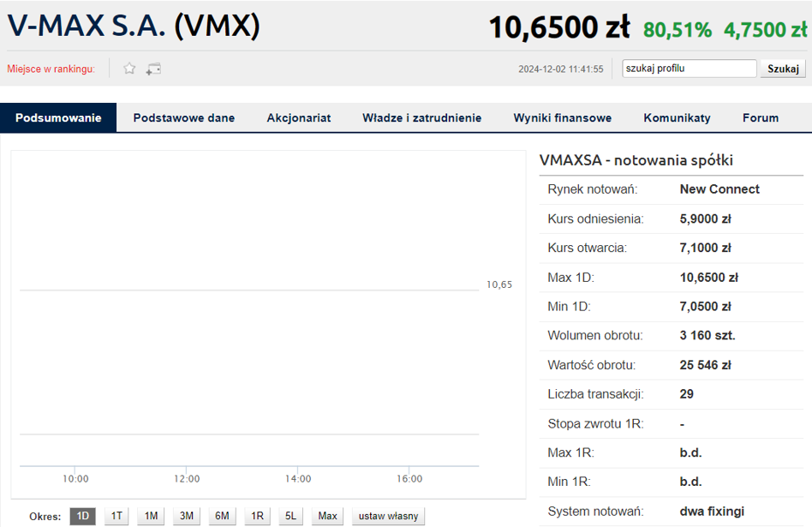Add stock to portfolio wallet icon

pos(153,69)
